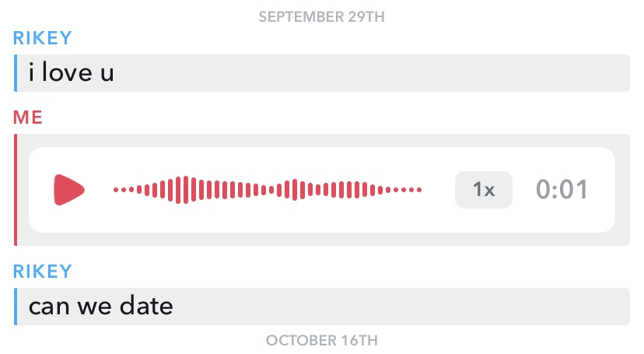Screen dimensions: 644x354
Task: Click the ME sender label
Action: [27, 117]
